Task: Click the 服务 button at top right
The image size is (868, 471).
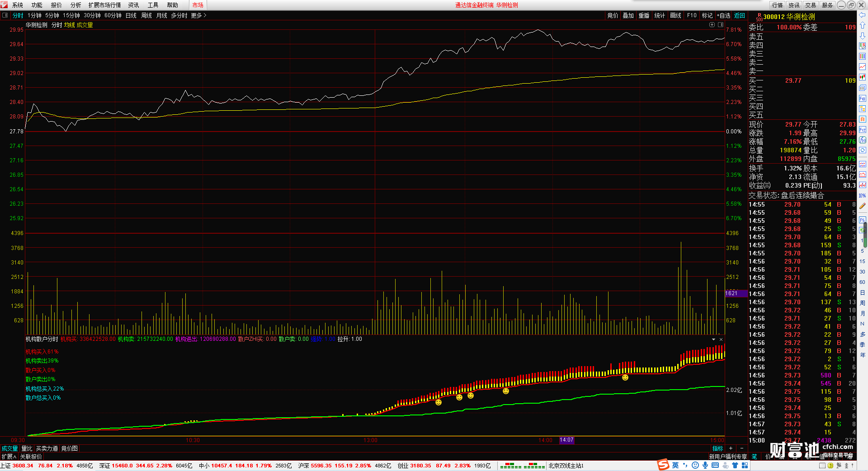Action: click(x=828, y=5)
